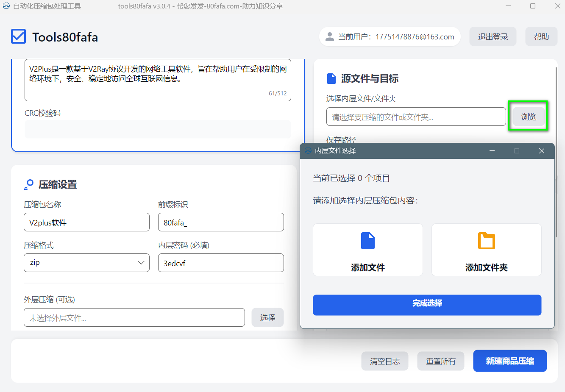
Task: Click the current user avatar icon
Action: (x=329, y=37)
